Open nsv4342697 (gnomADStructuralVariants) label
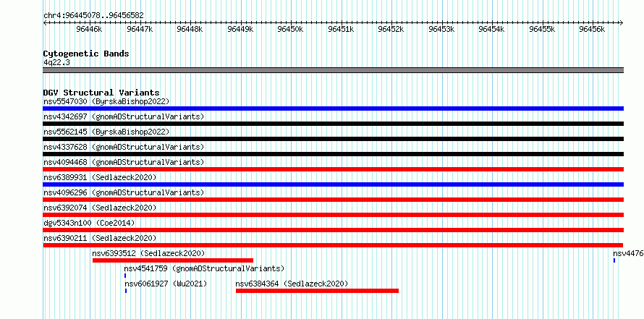Viewport: 644px width, 319px height. 124,116
